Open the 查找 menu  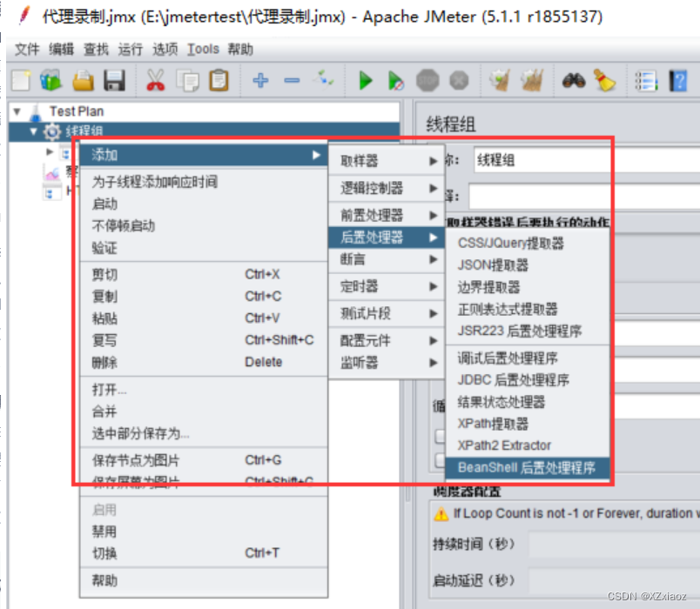pos(96,49)
